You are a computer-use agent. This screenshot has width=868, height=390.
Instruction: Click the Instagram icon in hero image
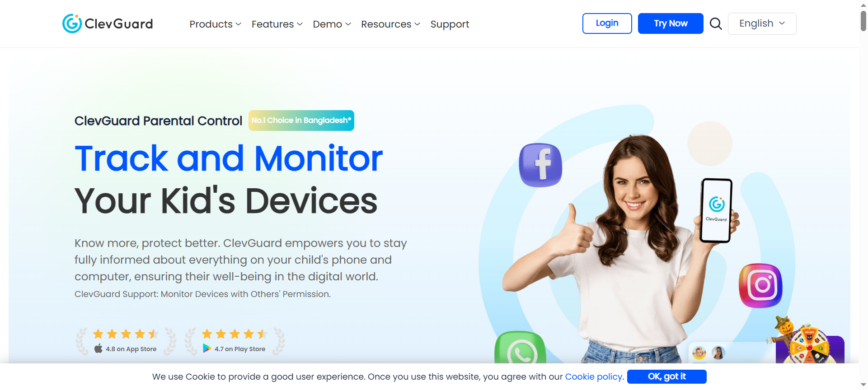[x=760, y=285]
